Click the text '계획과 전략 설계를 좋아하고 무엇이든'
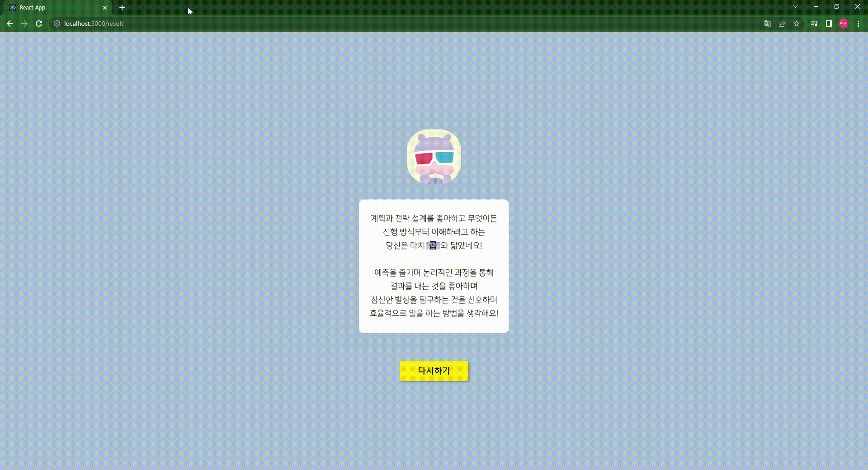Screen dimensions: 868x470 (x=434, y=218)
